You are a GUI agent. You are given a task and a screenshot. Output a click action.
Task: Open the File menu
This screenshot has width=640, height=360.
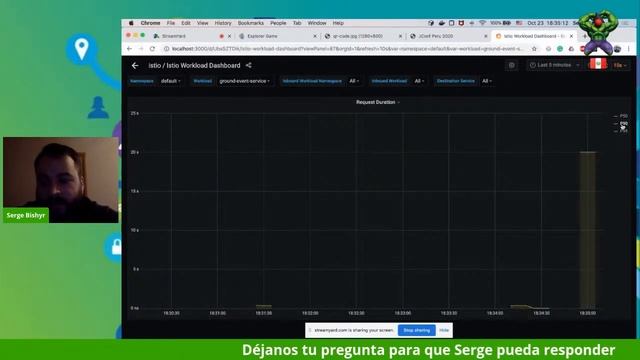[x=171, y=23]
